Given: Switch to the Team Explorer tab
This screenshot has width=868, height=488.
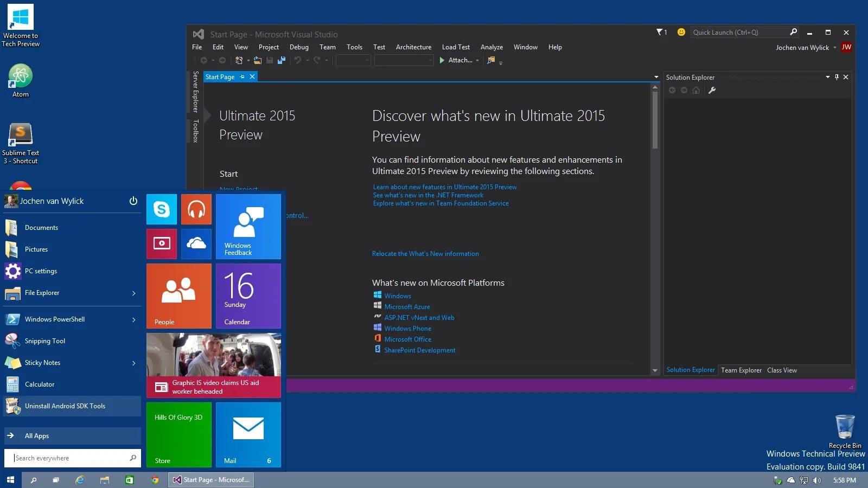Looking at the screenshot, I should (x=741, y=370).
